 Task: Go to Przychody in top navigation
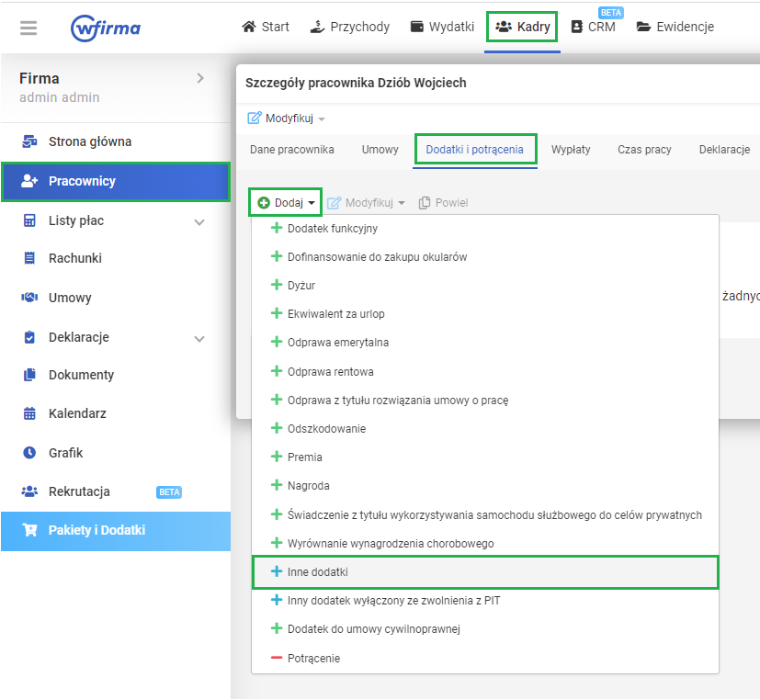click(350, 27)
